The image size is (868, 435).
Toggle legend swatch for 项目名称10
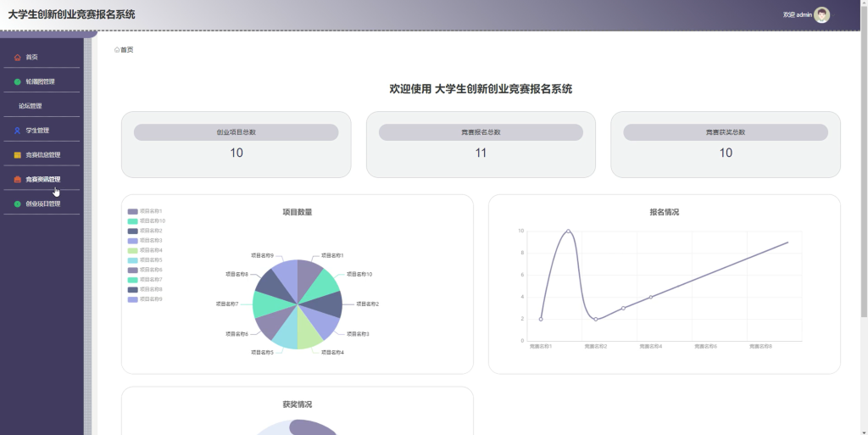point(132,220)
